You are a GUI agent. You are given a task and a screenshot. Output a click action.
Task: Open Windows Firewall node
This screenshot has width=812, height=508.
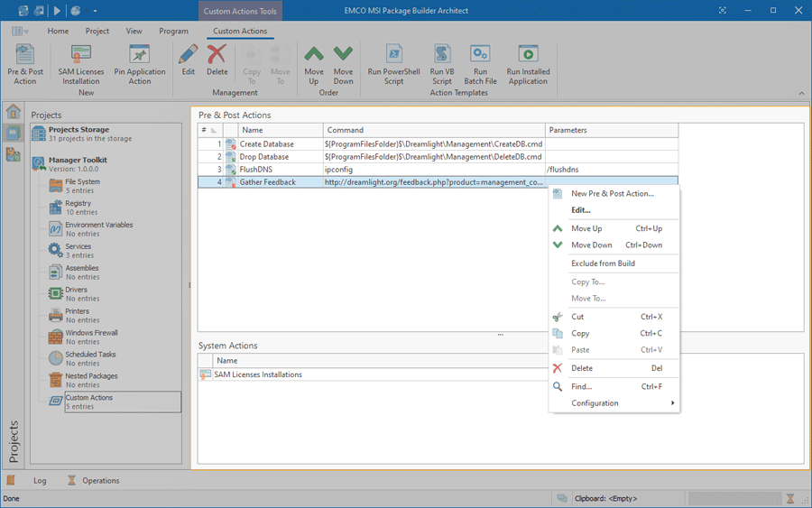[x=91, y=337]
